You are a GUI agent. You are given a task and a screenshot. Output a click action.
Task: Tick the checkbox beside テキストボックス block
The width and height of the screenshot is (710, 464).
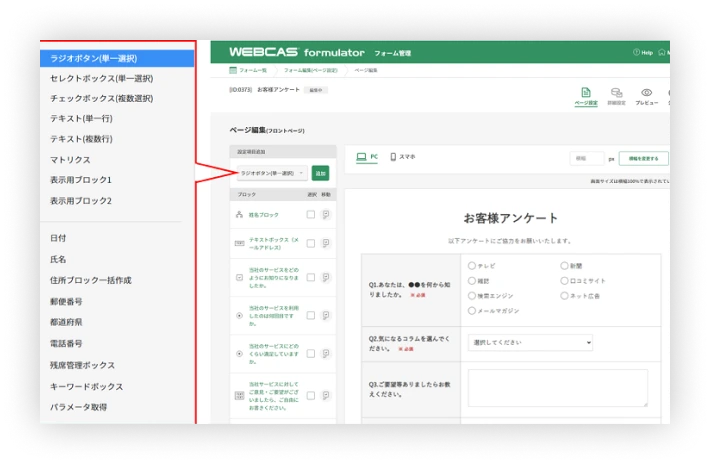311,244
